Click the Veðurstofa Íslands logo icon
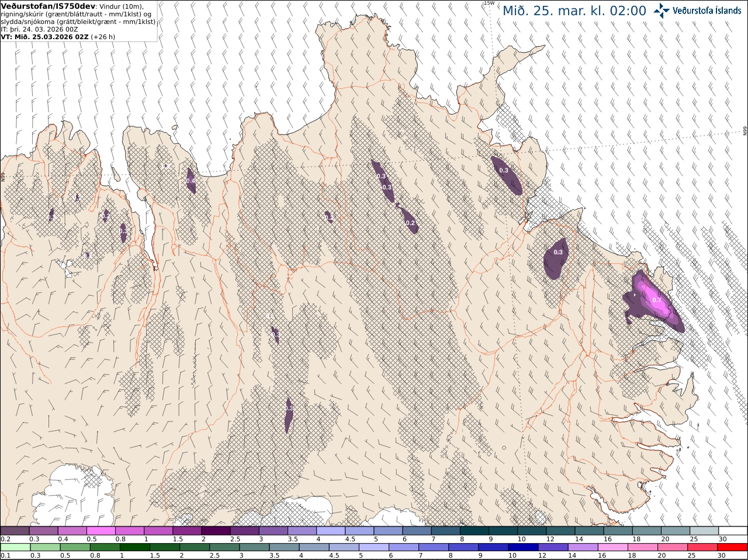Screen dimensions: 748x560 662,11
